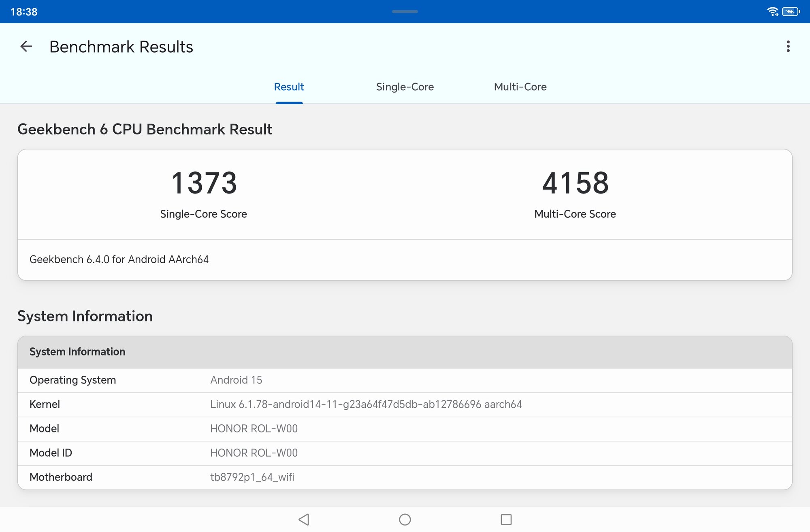Select the Kernel information row
The height and width of the screenshot is (532, 810).
pos(405,404)
